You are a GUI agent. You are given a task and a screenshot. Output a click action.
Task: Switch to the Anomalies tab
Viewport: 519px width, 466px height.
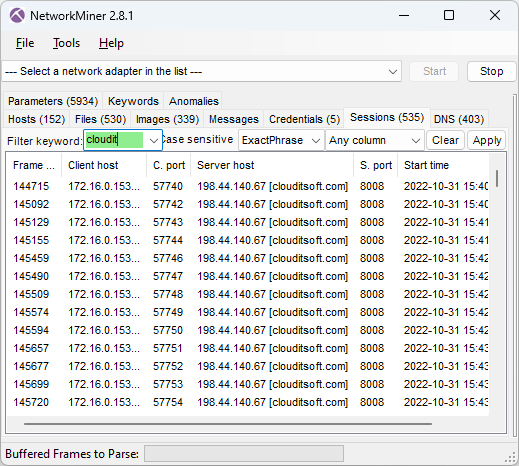(193, 101)
